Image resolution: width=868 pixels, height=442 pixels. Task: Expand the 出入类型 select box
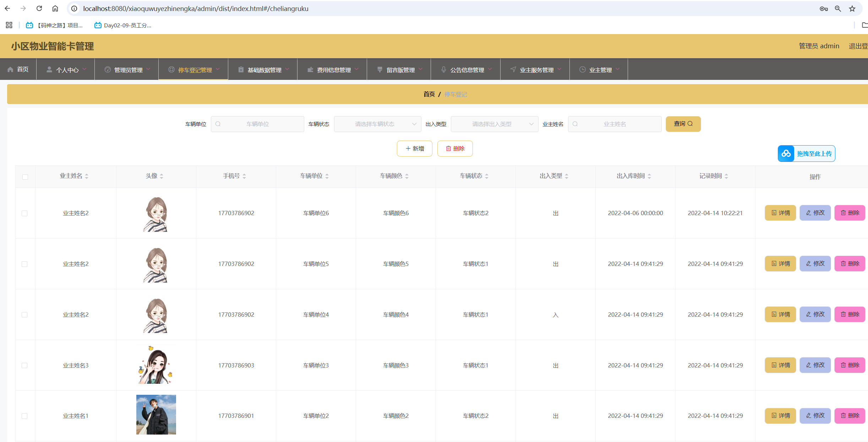[494, 124]
